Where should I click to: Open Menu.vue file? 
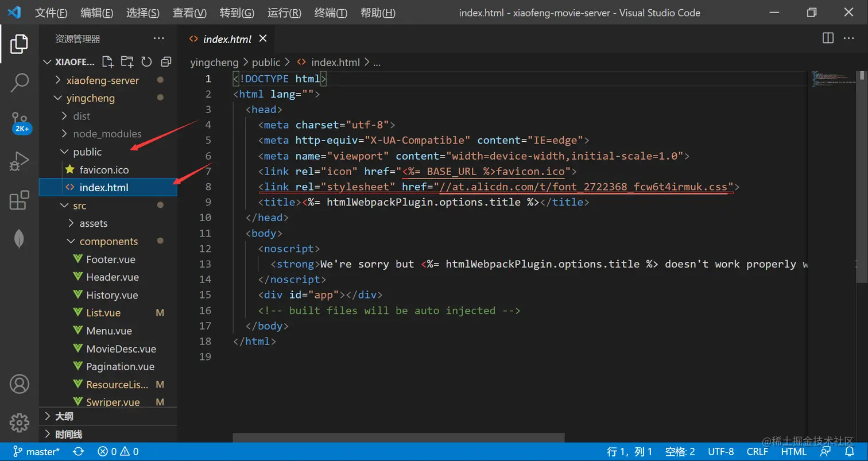109,331
